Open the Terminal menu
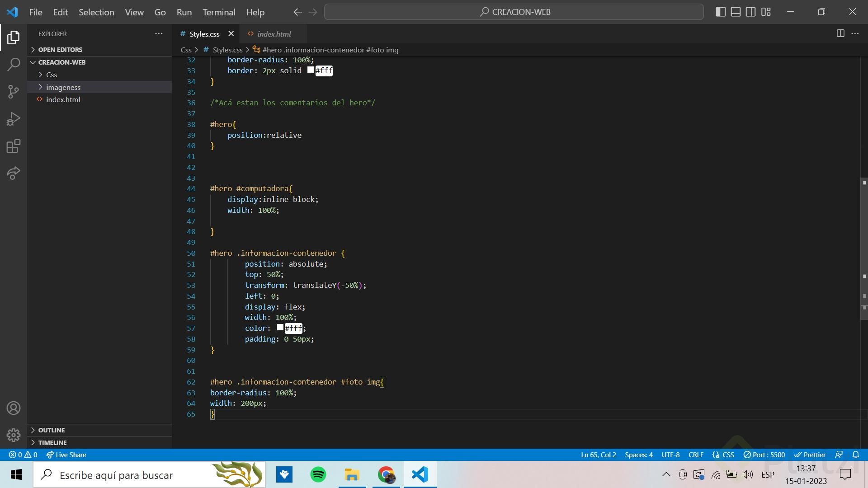Viewport: 868px width, 488px height. pyautogui.click(x=219, y=12)
